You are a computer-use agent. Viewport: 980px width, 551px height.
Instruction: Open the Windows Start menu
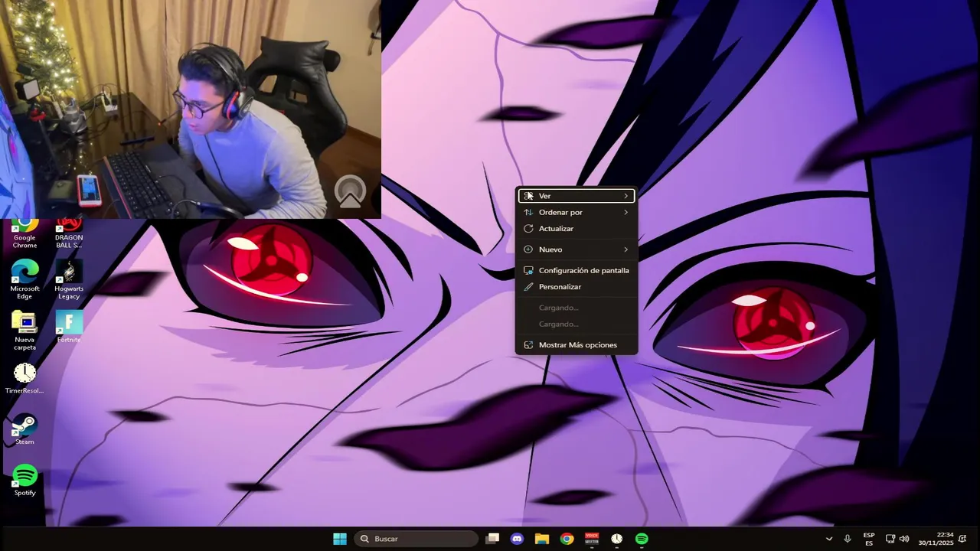click(x=340, y=539)
